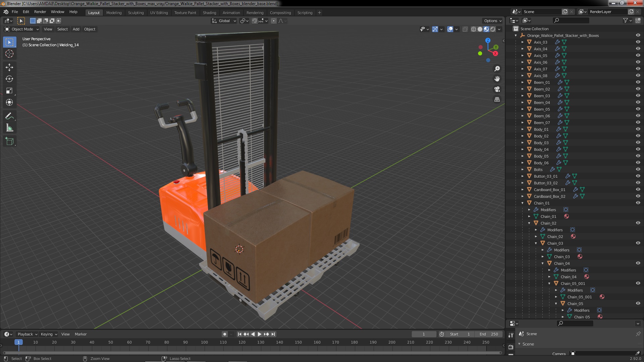Click the Annotate tool icon

tap(10, 116)
